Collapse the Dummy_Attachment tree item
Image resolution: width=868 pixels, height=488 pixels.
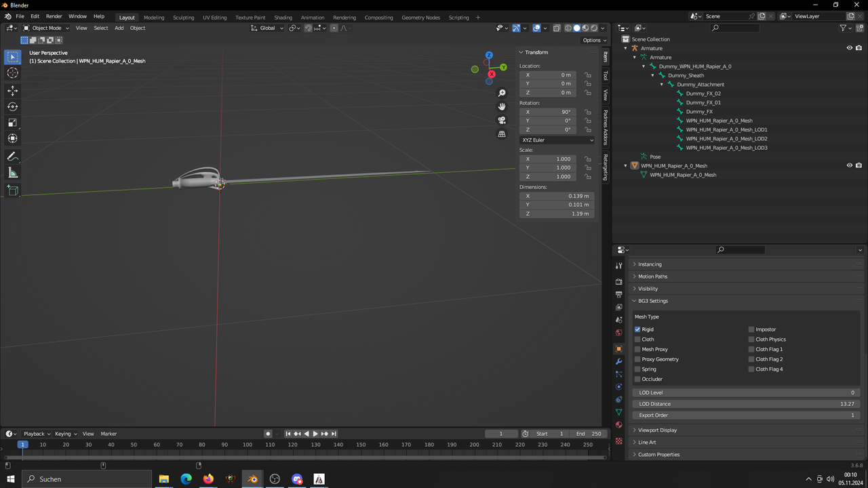click(x=661, y=84)
